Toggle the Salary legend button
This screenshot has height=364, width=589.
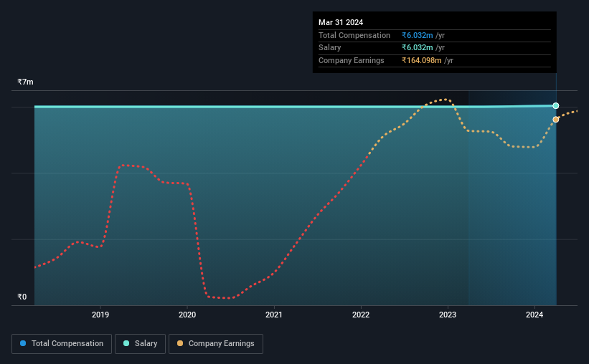(140, 344)
